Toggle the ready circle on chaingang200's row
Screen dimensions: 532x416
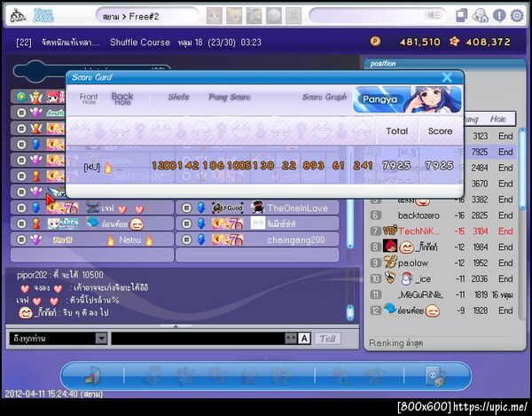point(186,239)
